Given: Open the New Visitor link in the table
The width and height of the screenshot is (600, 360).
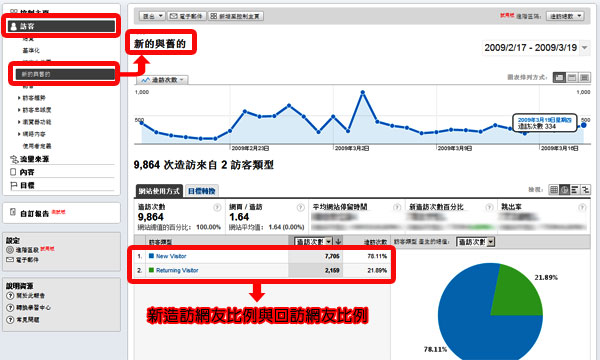Looking at the screenshot, I should click(x=171, y=256).
